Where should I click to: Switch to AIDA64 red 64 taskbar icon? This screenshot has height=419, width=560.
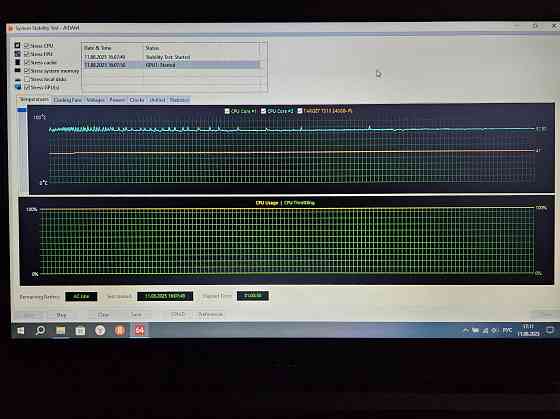[140, 330]
